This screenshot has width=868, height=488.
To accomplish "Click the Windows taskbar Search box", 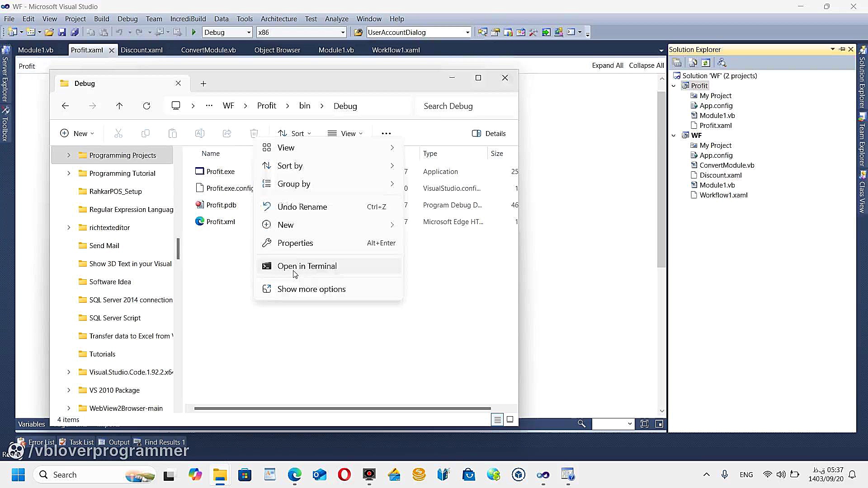I will pos(95,475).
